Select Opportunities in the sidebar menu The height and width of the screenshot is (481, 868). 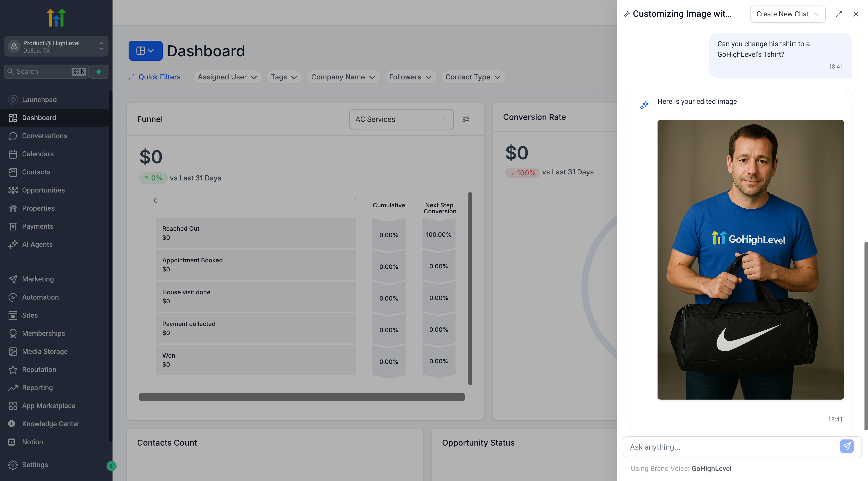pyautogui.click(x=43, y=190)
